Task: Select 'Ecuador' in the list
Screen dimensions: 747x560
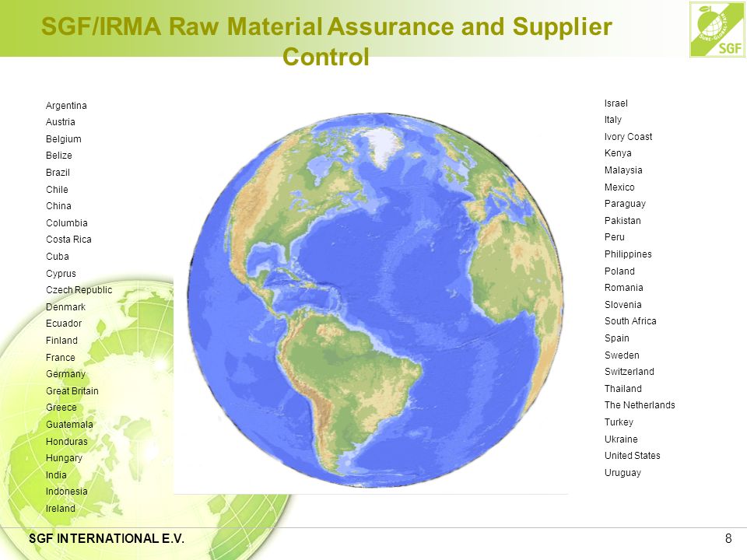Action: (x=64, y=324)
